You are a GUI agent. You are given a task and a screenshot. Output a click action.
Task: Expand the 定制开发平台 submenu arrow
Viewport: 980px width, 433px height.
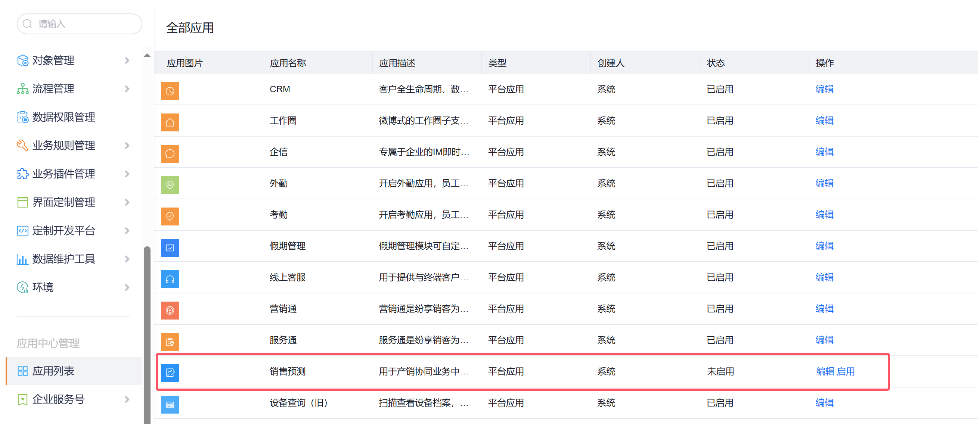point(127,231)
